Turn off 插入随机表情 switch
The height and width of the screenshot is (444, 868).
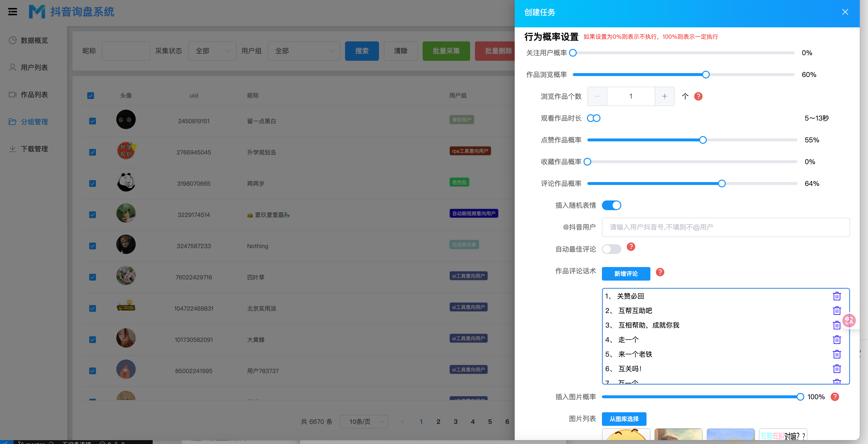[611, 205]
